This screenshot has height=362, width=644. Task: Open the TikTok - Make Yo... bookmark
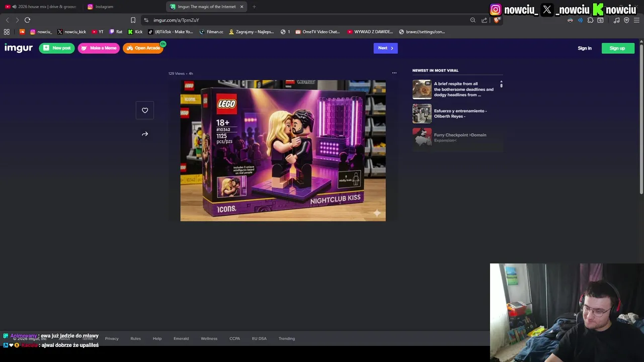click(171, 32)
